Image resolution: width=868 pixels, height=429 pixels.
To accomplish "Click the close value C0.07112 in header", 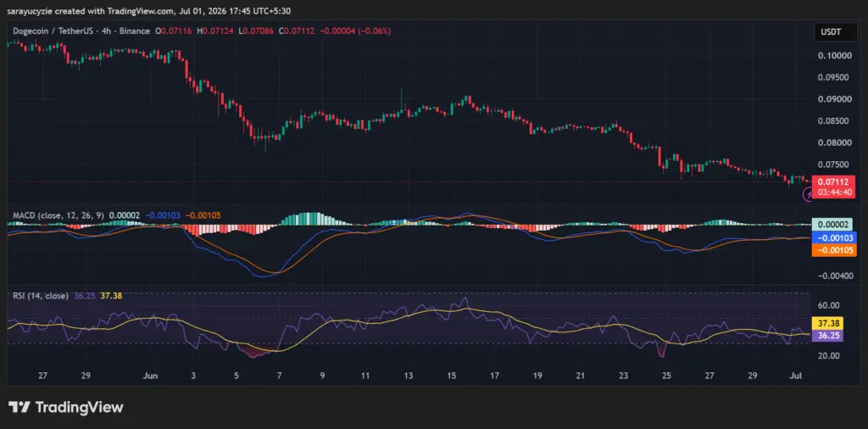I will pyautogui.click(x=298, y=31).
